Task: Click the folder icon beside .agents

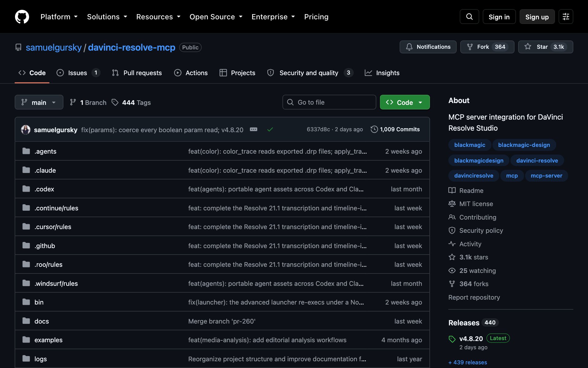Action: (x=26, y=151)
